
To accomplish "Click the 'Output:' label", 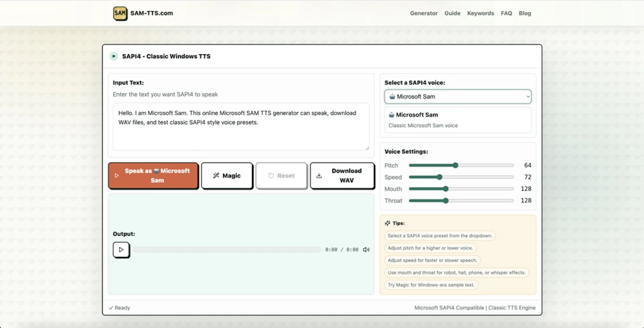I will click(124, 234).
